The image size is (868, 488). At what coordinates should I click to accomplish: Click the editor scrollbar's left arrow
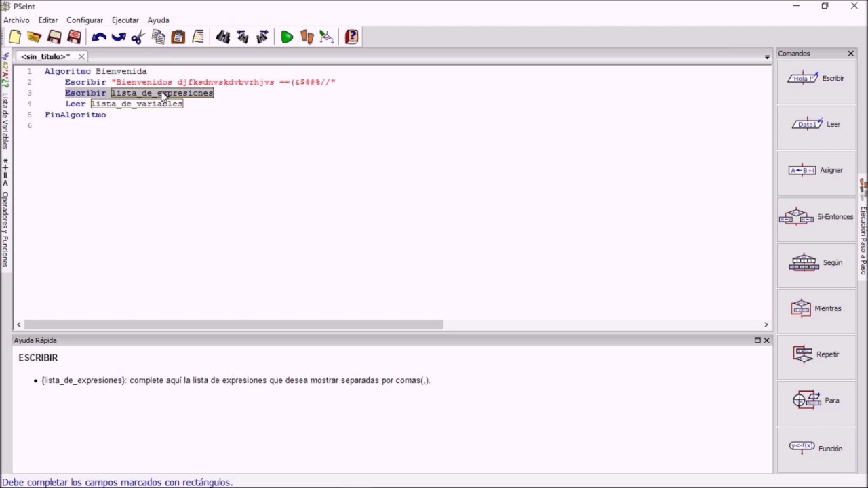(19, 325)
